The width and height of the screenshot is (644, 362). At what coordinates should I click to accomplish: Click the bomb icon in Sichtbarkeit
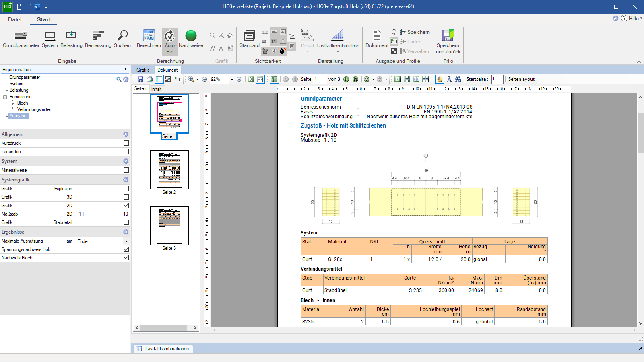click(283, 51)
